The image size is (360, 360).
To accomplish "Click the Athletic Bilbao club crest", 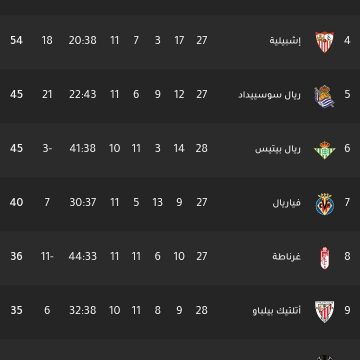I will tap(324, 312).
